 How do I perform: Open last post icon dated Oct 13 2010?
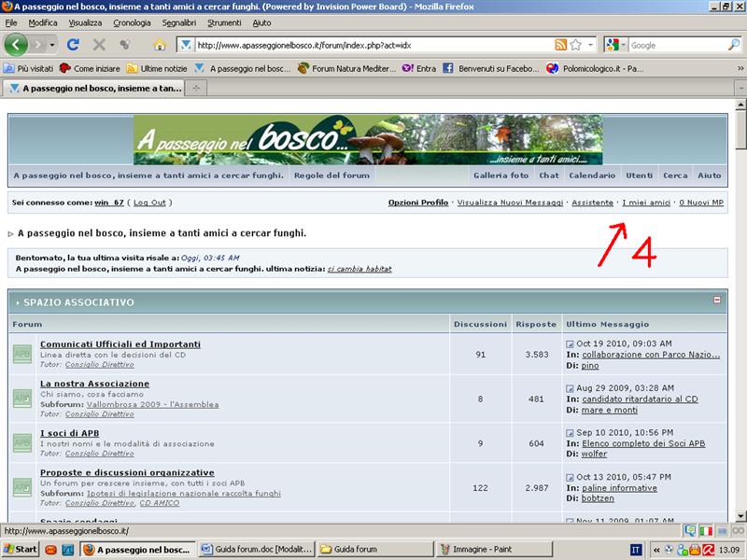tap(570, 477)
